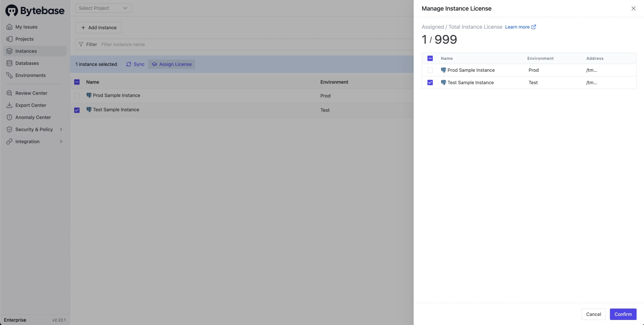Click the Add Instance button
This screenshot has height=325, width=644.
tap(98, 28)
